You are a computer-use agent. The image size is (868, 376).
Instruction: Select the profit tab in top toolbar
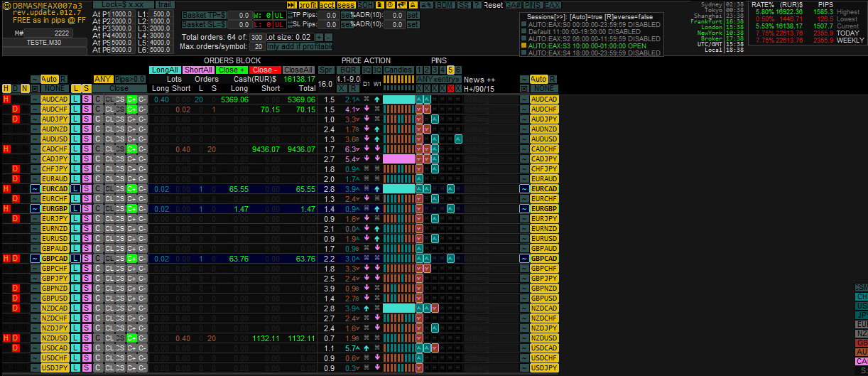[308, 5]
